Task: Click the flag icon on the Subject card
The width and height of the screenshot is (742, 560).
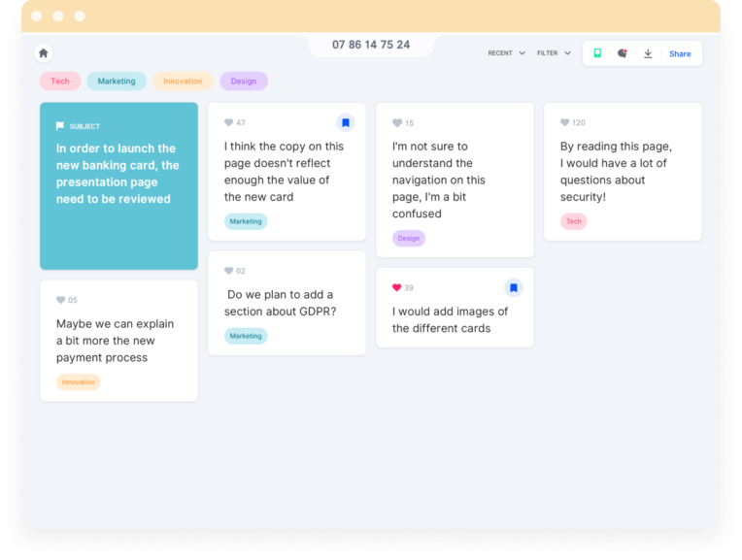Action: 60,126
